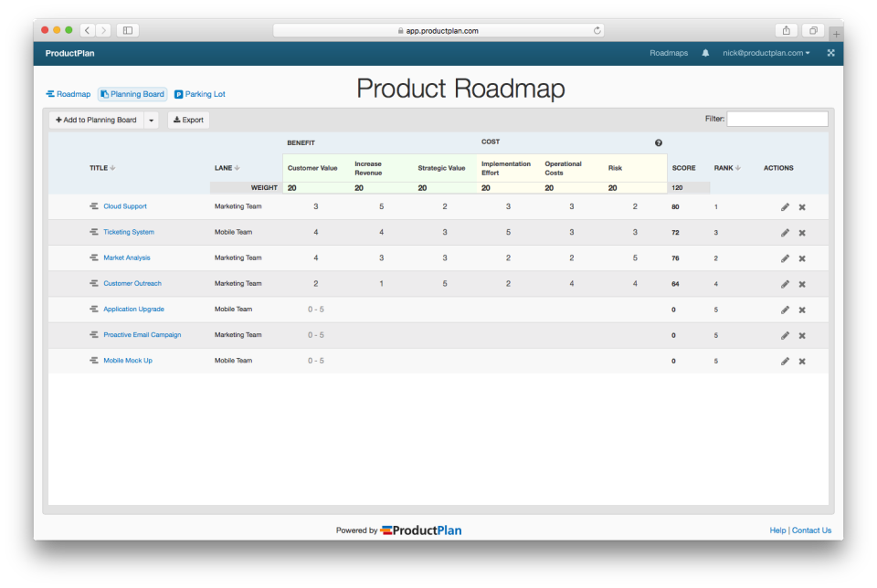The height and width of the screenshot is (588, 877).
Task: Delete the Cloud Support row
Action: pos(802,207)
